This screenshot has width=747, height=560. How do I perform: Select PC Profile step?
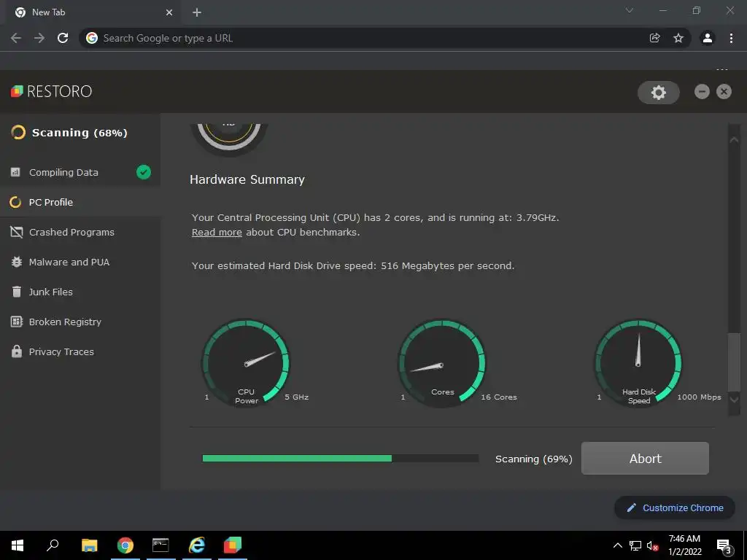click(x=80, y=203)
